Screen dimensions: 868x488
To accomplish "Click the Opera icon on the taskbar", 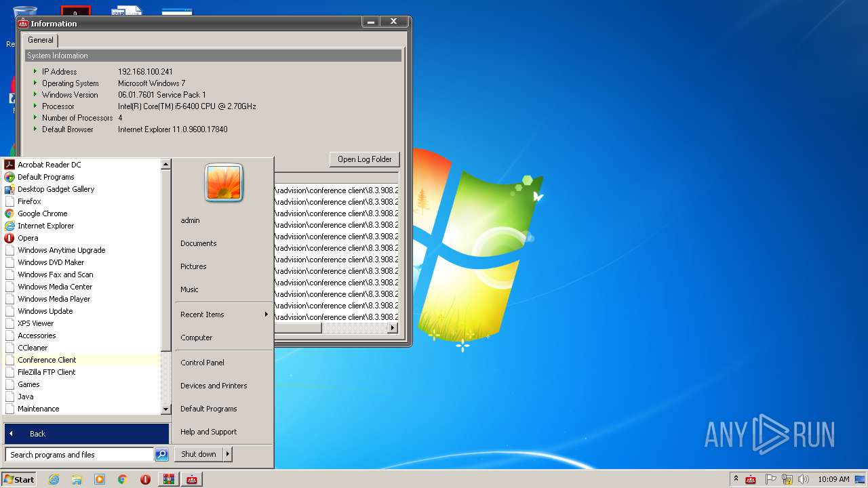I will pos(145,479).
